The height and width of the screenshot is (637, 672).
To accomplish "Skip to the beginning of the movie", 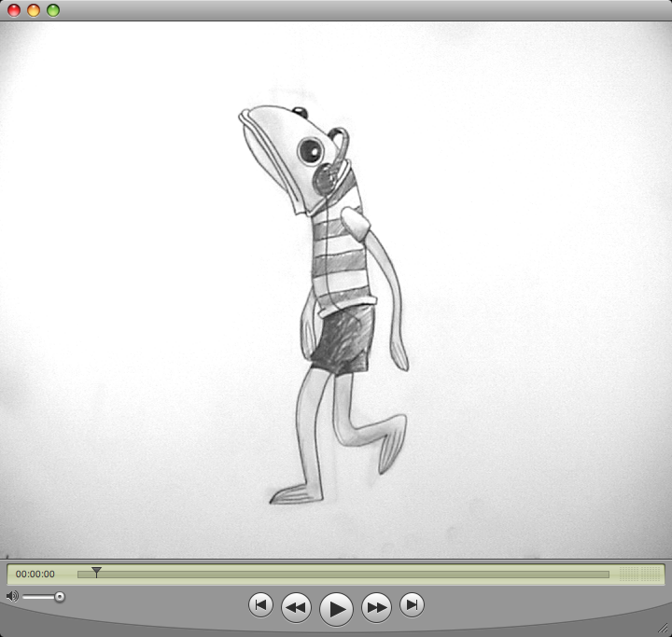I will coord(260,605).
